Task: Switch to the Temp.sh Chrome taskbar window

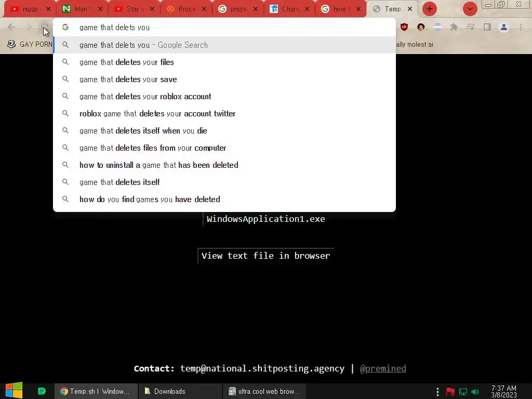Action: coord(96,391)
